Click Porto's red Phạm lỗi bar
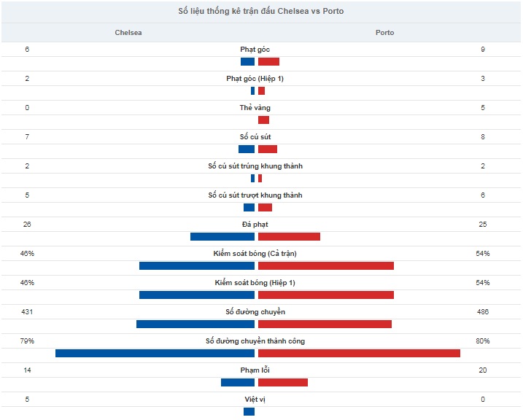Screen dimensions: 523x420 (x=283, y=382)
